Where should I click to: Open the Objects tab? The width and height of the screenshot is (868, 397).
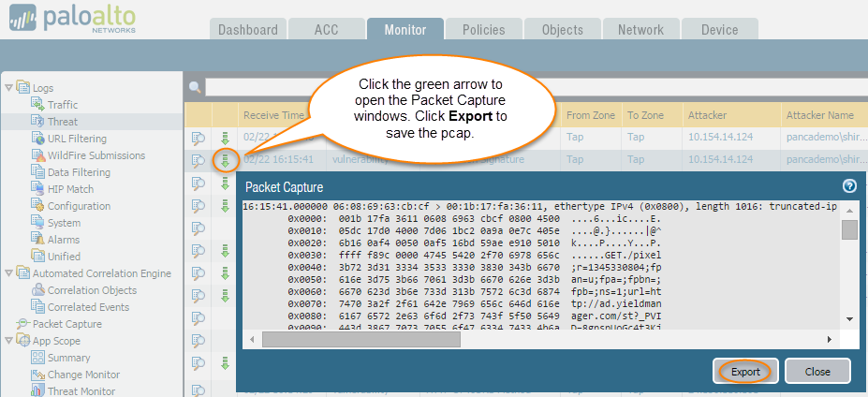563,29
